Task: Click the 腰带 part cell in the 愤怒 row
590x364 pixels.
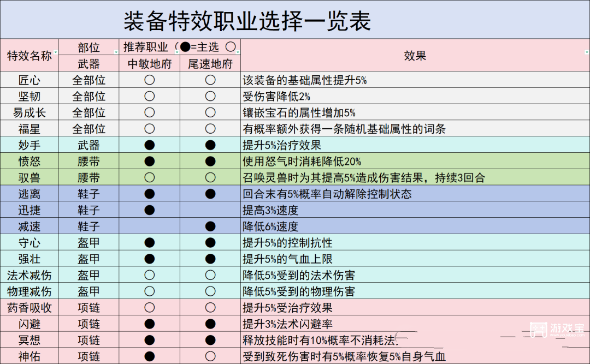Action: 89,161
